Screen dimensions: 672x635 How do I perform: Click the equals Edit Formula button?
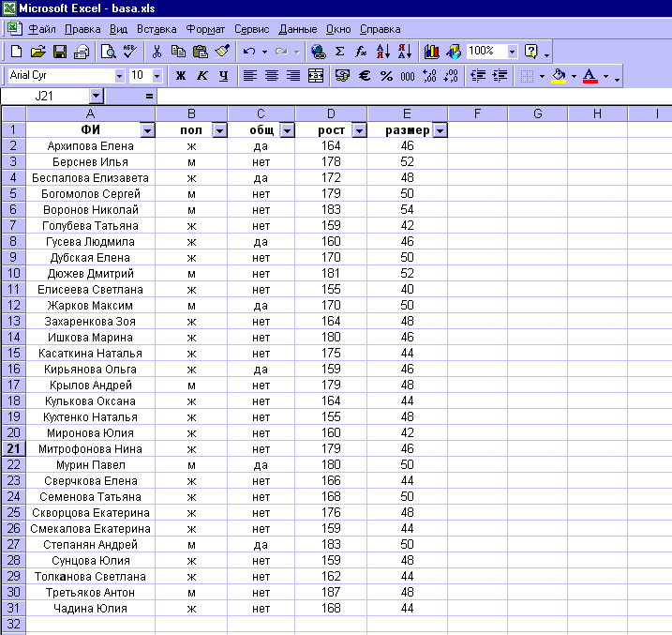point(149,96)
